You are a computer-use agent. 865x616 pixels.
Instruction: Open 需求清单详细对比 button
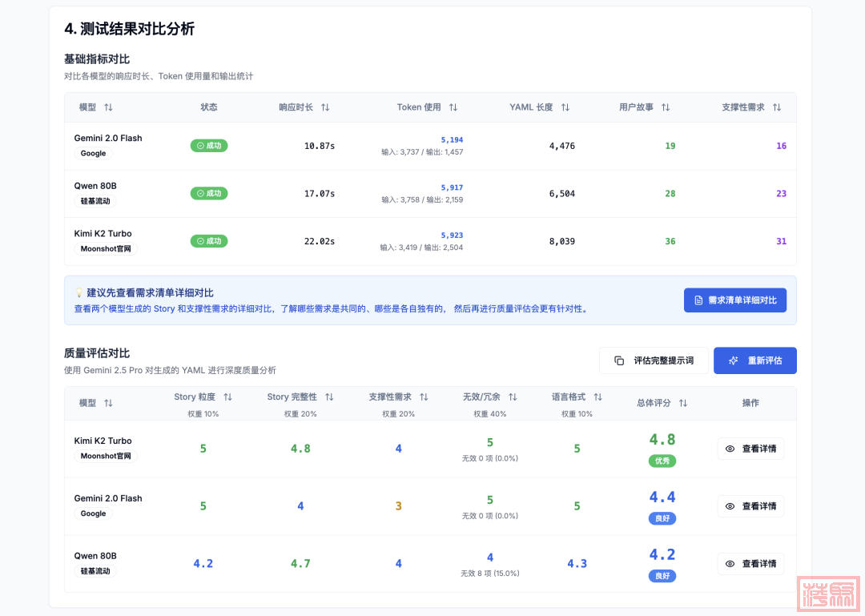735,300
